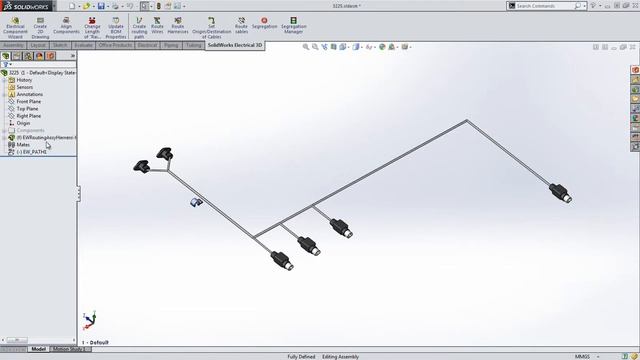Open Set Origin/Destination of Cables
The height and width of the screenshot is (360, 640).
(211, 28)
